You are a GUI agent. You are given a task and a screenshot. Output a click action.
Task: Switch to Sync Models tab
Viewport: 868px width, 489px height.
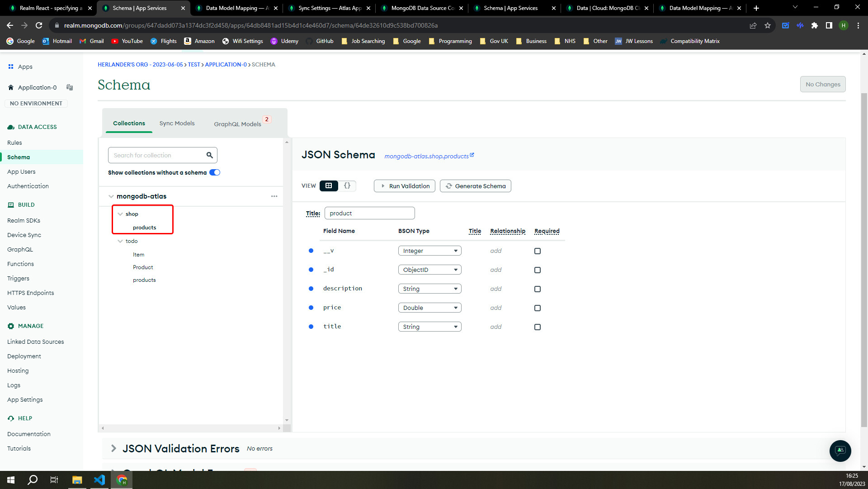(x=177, y=123)
